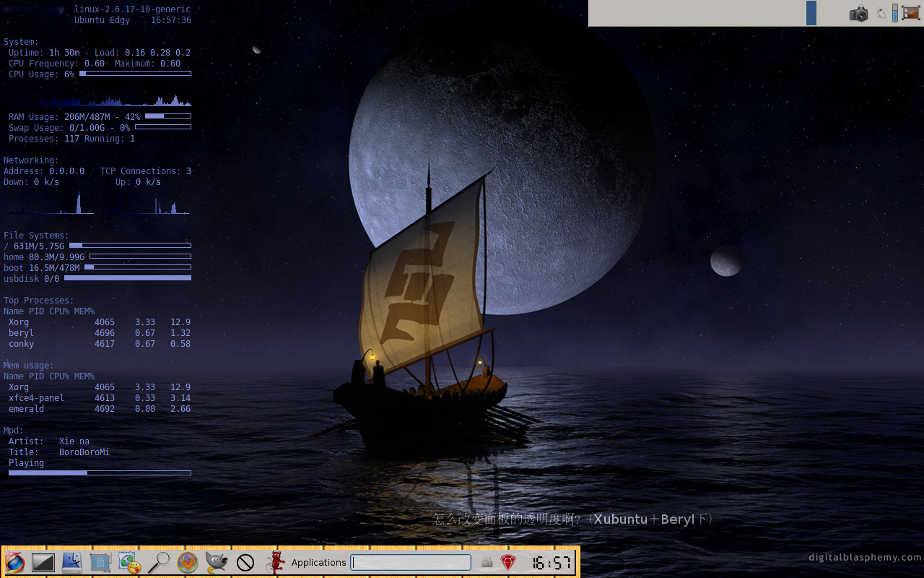The width and height of the screenshot is (924, 578).
Task: Open the Applications menu
Action: [x=318, y=562]
